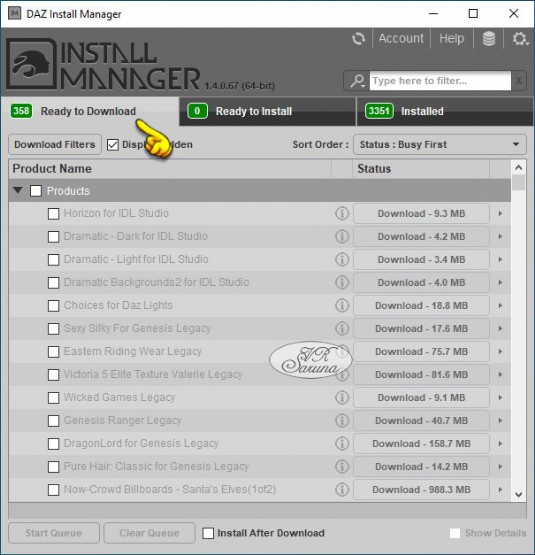Click Clear Queue button

(x=149, y=533)
